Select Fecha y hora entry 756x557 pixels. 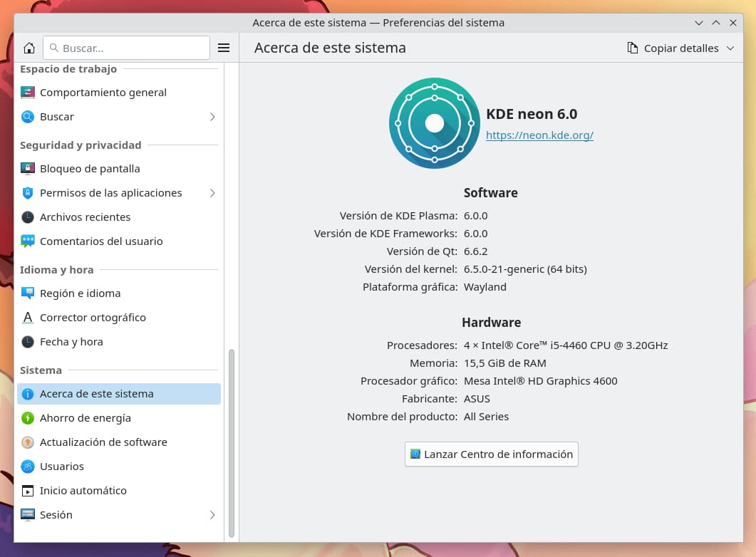click(x=118, y=342)
